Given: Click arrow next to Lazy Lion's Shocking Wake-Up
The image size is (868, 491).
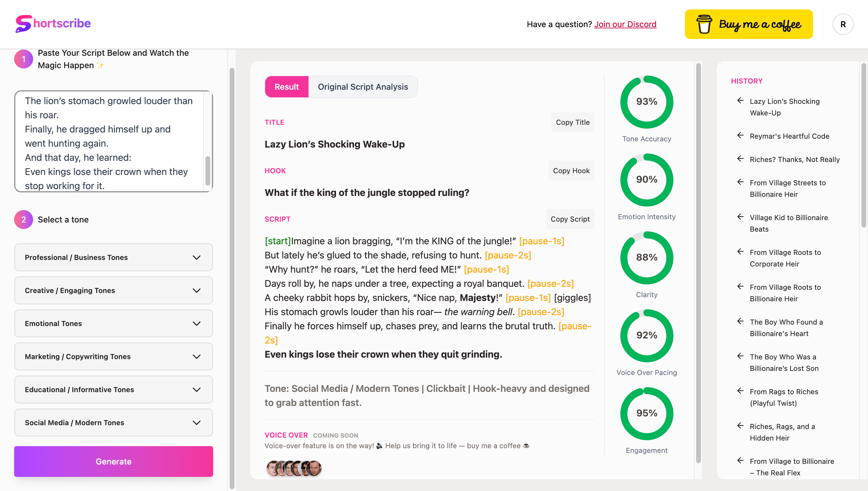Looking at the screenshot, I should point(740,101).
